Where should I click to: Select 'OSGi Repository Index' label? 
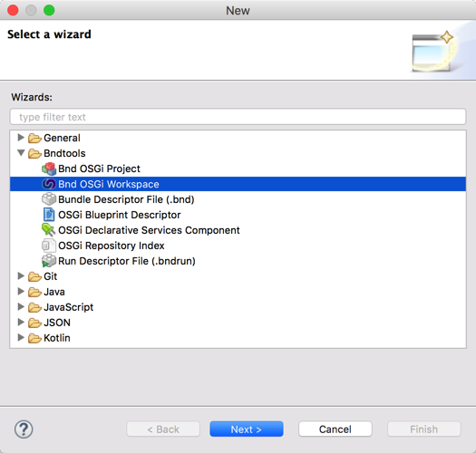[112, 246]
